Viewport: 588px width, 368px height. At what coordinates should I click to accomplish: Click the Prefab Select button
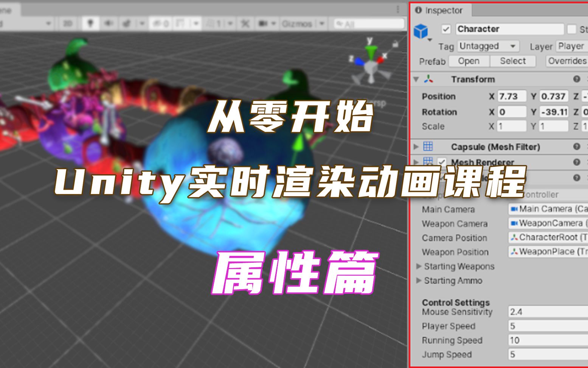[x=513, y=61]
